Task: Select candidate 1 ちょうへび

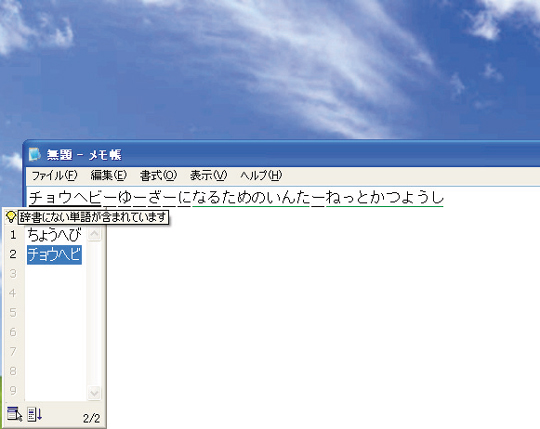Action: [54, 235]
